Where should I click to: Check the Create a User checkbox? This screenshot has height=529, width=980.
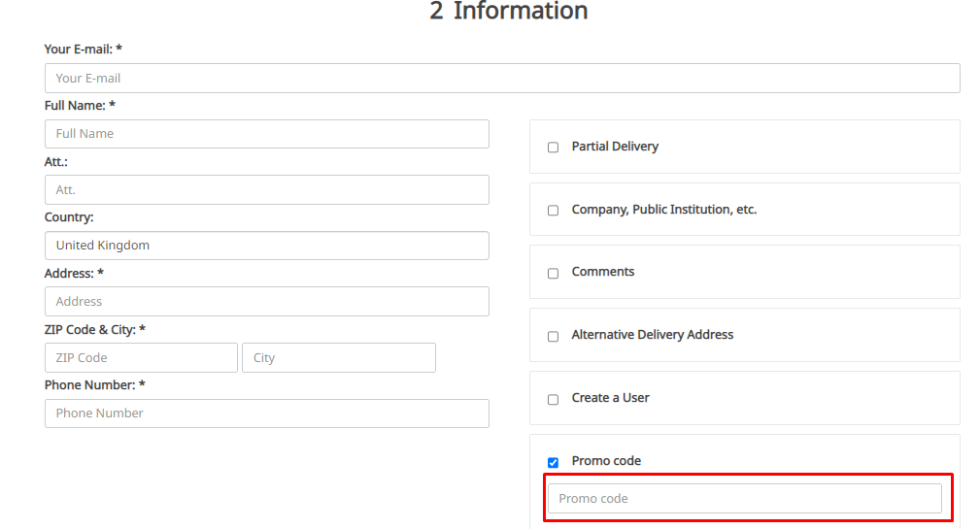554,400
